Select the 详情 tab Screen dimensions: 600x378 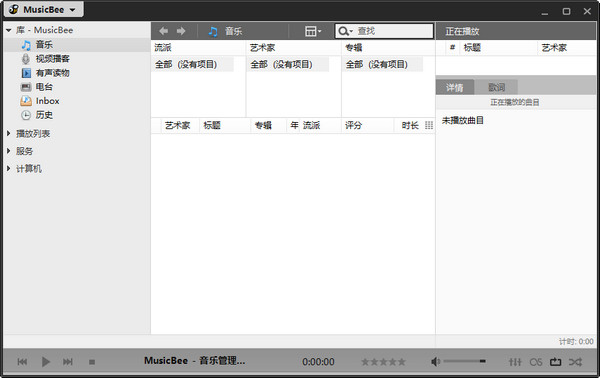point(455,87)
